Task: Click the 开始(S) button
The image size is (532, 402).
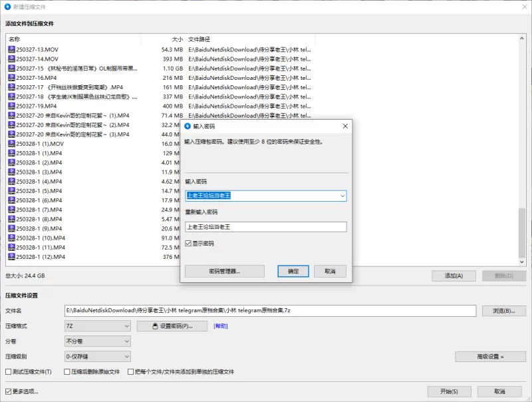Action: point(450,391)
